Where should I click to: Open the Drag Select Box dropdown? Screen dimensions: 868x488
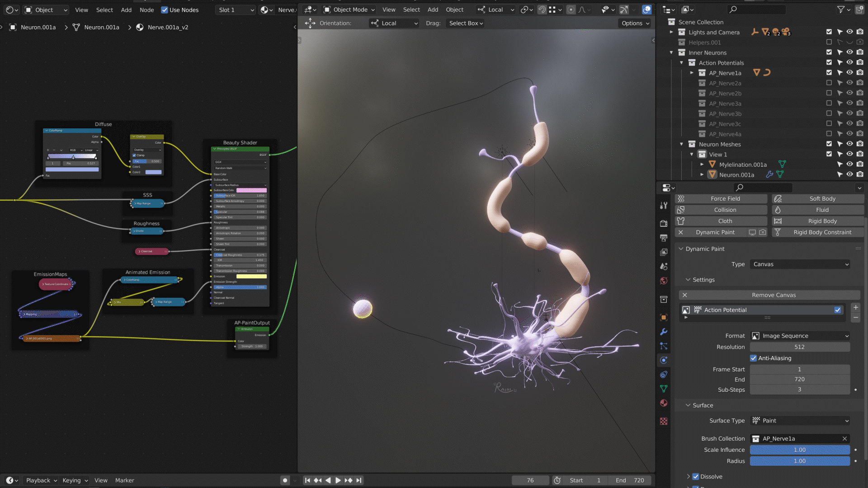[x=466, y=23]
